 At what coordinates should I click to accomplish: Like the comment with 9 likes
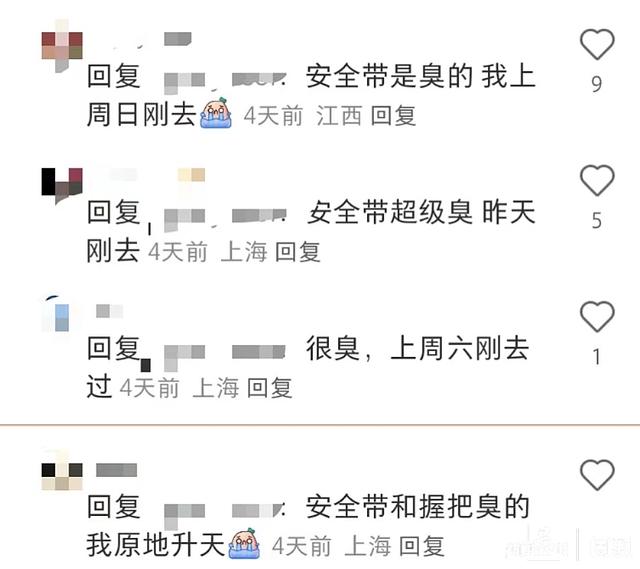point(597,44)
